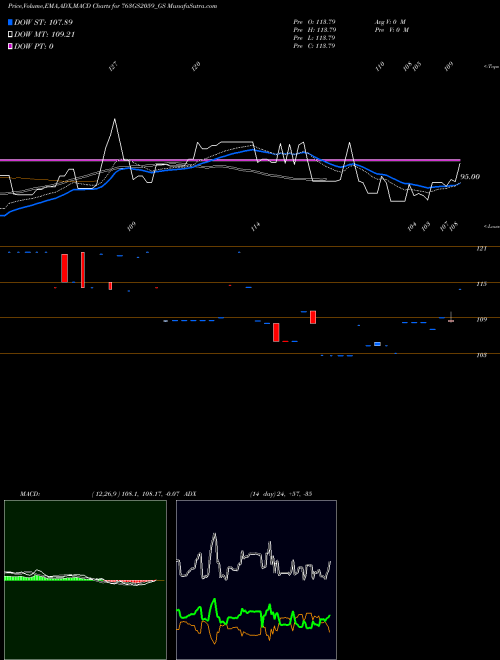Click the 110 tops label
This screenshot has width=500, height=660.
[x=380, y=67]
